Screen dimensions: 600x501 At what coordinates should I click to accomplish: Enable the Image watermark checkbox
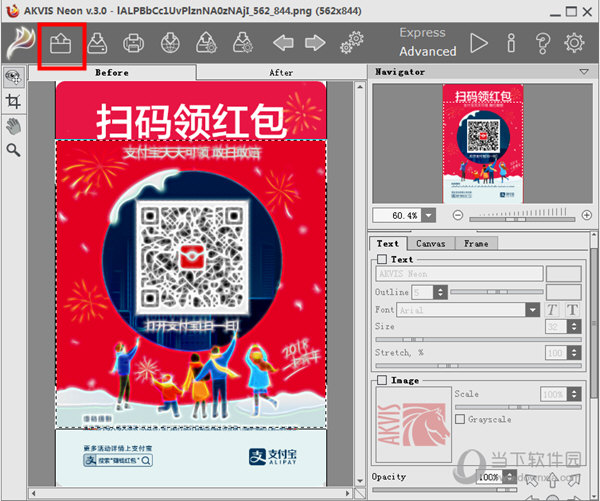tap(382, 380)
